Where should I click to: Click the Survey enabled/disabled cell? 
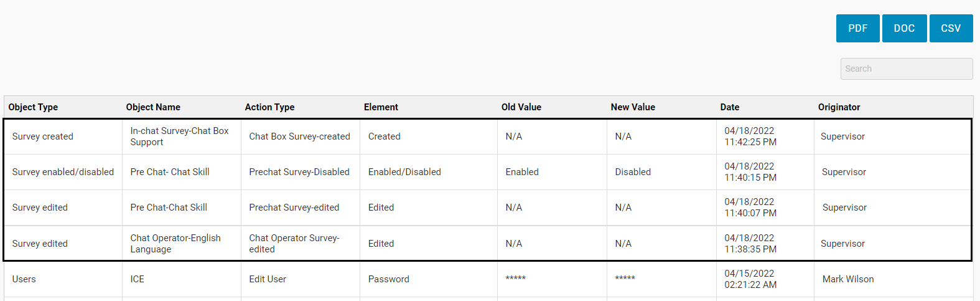coord(63,172)
